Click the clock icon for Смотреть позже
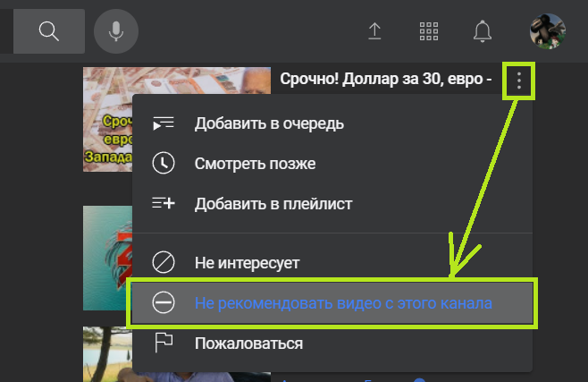588x382 pixels. pos(164,163)
